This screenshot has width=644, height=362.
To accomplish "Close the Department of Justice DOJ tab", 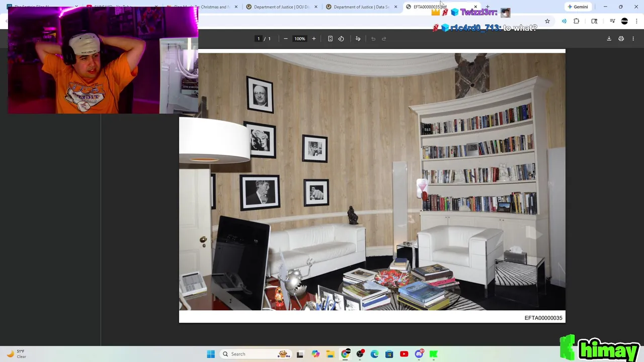I will click(316, 7).
